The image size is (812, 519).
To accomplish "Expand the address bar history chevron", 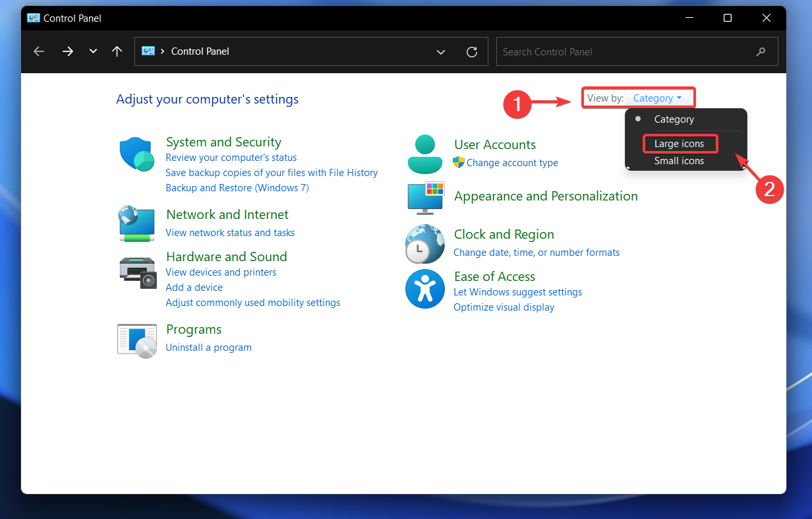I will [x=440, y=51].
